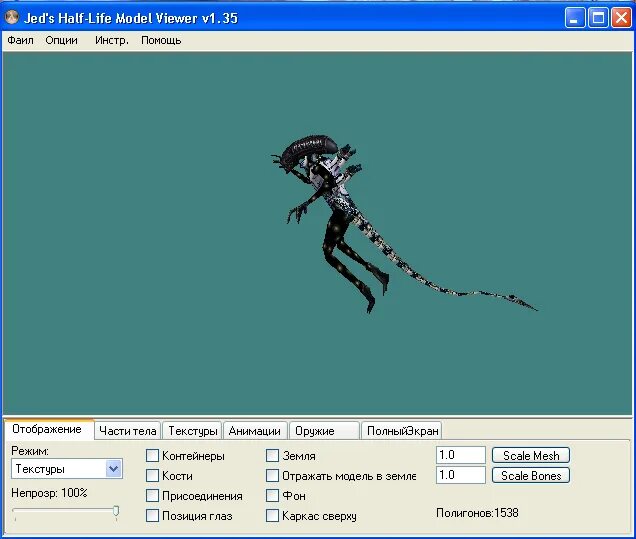Enable the Контейнеры checkbox
The width and height of the screenshot is (636, 539).
pyautogui.click(x=152, y=455)
